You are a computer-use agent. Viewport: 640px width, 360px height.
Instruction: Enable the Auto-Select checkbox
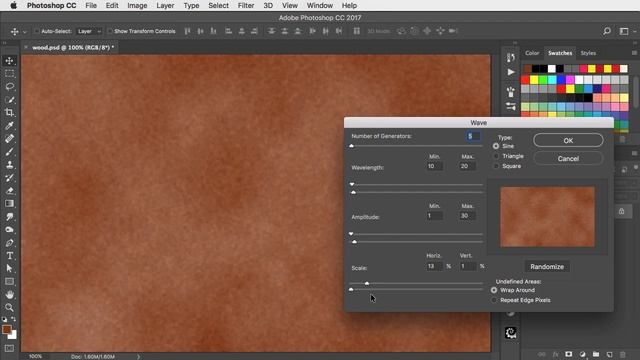(x=37, y=31)
